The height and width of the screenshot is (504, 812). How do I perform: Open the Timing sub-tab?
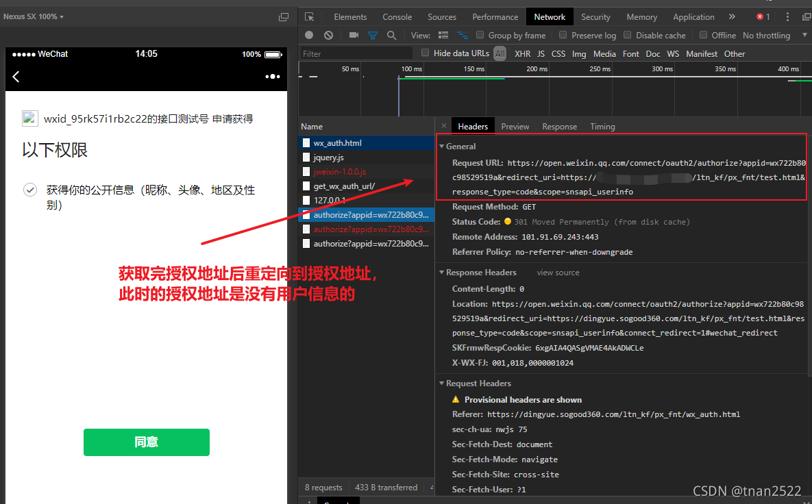pos(602,126)
